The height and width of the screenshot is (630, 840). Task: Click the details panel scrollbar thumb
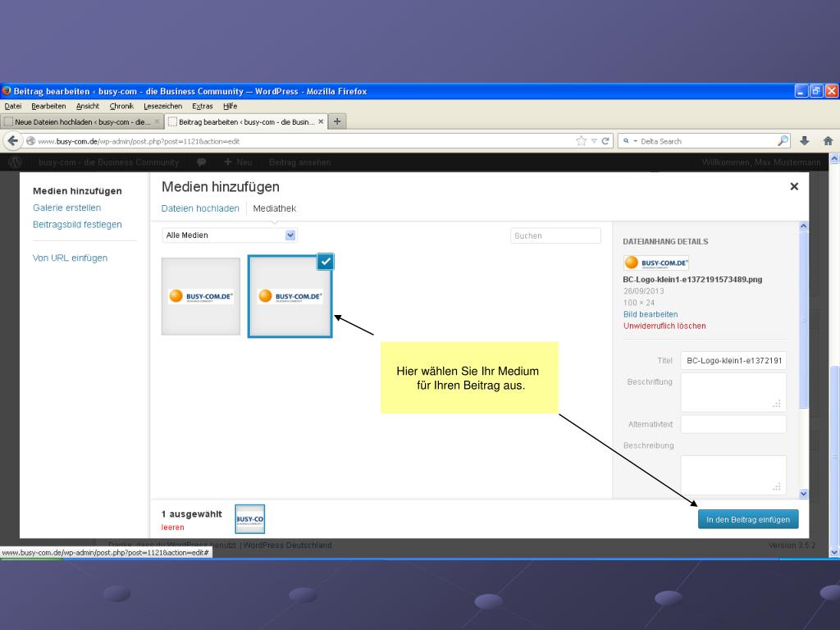803,320
